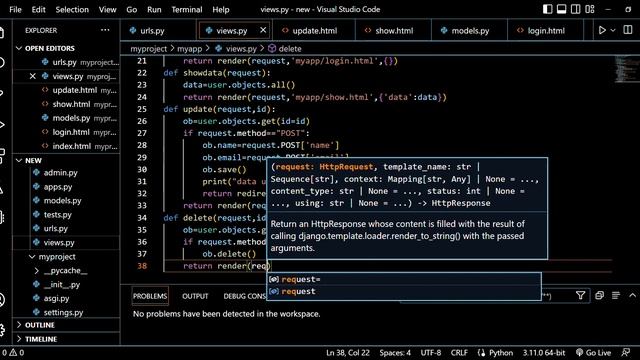Toggle problems view as table icon

click(x=616, y=295)
